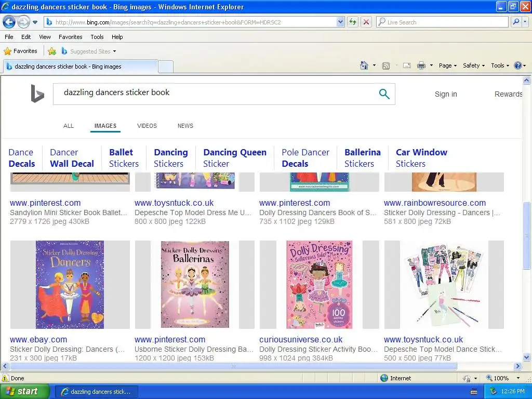Screen dimensions: 532x399
Task: Open the Tools menu in the menu bar
Action: coord(97,37)
